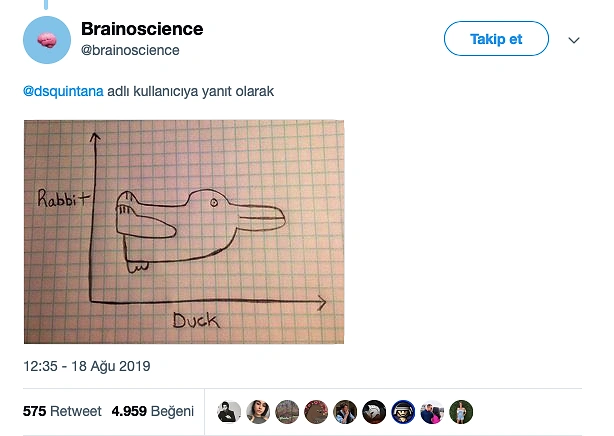614x436 pixels.
Task: Click the blue thread line above the avatar
Action: coord(46,4)
